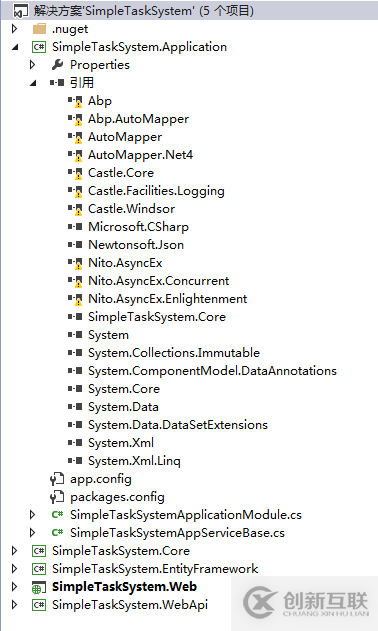
Task: Select the .nuget folder label
Action: pos(70,29)
